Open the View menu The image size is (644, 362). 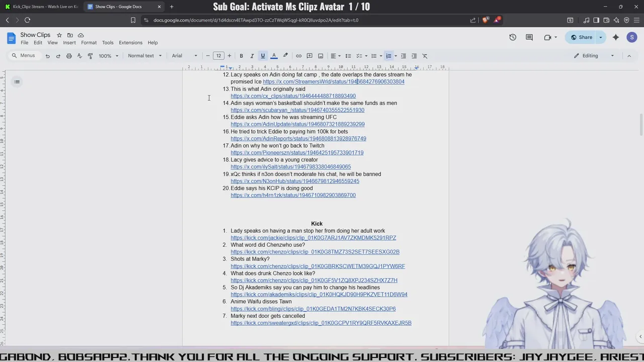(x=52, y=43)
